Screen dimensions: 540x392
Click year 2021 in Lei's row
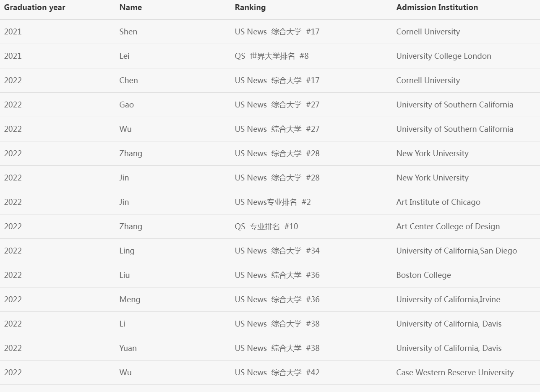tap(13, 56)
